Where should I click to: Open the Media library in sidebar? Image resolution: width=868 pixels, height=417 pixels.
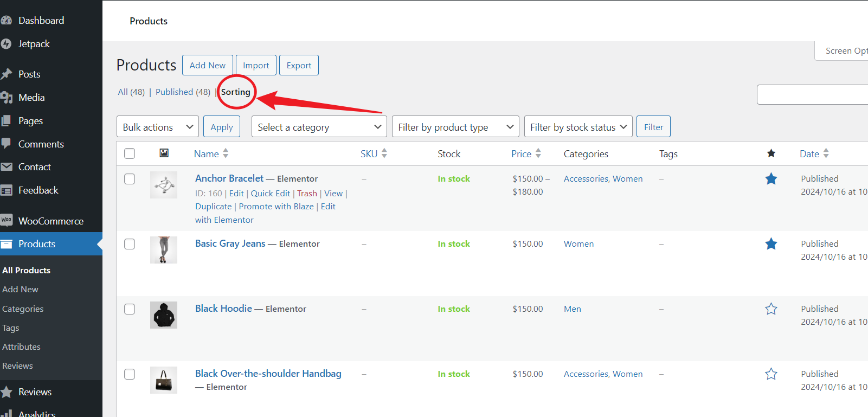pyautogui.click(x=31, y=98)
